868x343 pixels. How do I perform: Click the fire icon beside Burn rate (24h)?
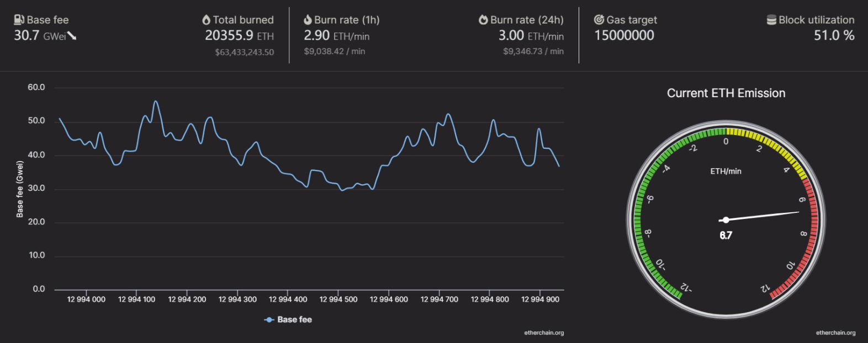pos(483,20)
